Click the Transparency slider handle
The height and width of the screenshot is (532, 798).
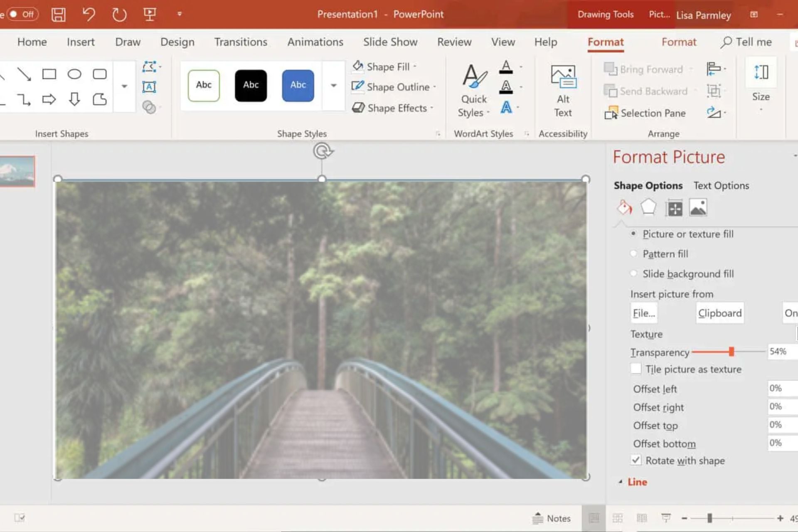[x=731, y=352]
